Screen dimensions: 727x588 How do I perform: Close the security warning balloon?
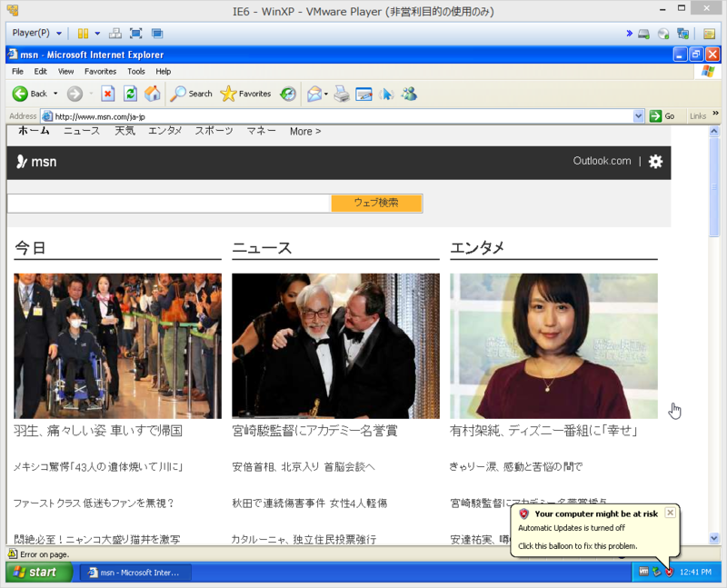[x=670, y=513]
